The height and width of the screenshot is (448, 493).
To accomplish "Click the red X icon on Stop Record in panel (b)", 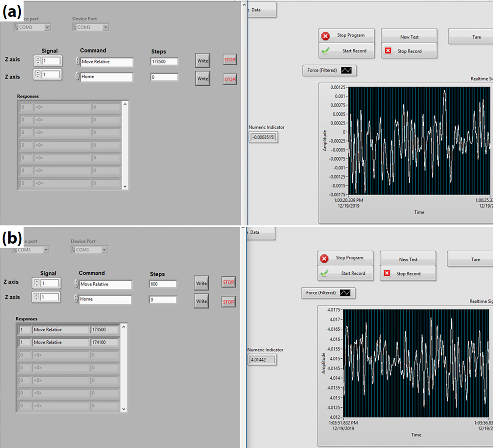I will point(387,273).
